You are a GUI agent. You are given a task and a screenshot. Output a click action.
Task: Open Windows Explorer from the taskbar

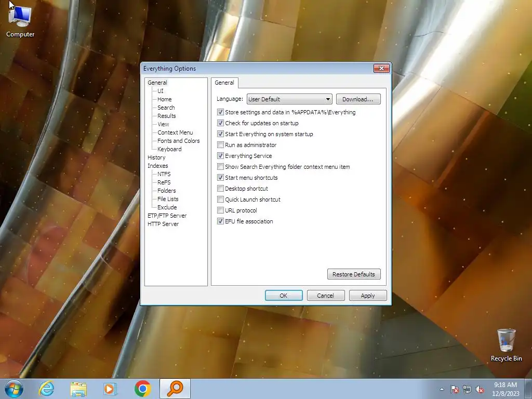coord(78,389)
